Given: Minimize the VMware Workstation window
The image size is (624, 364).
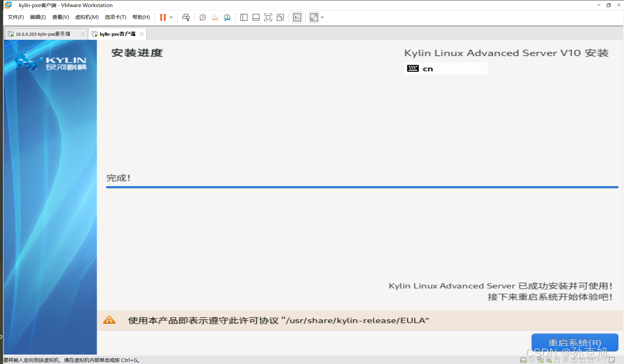Looking at the screenshot, I should point(599,5).
